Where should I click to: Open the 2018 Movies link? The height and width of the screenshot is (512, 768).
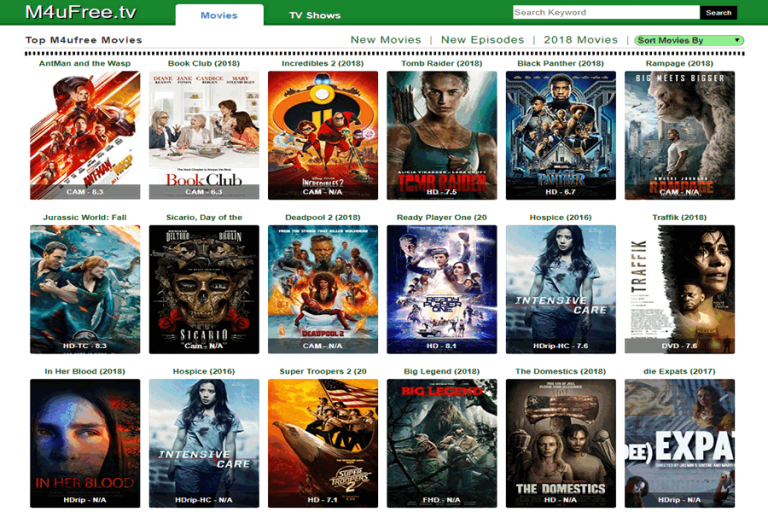(x=580, y=40)
